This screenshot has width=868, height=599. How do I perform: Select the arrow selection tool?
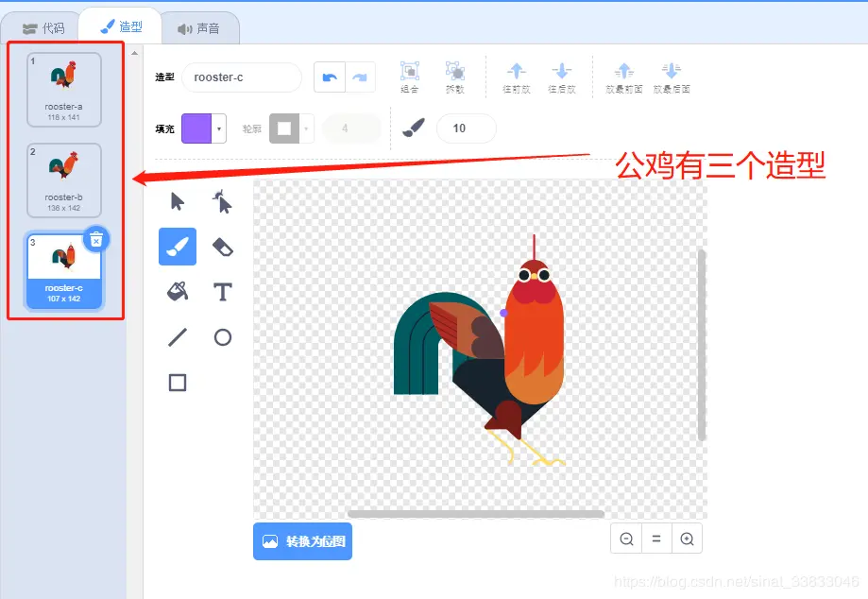point(178,201)
